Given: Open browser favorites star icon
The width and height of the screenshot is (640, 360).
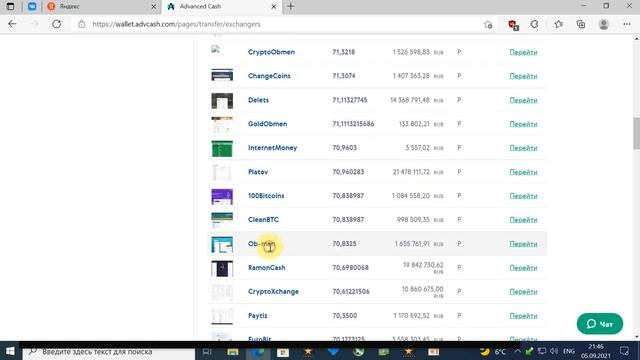Looking at the screenshot, I should tap(558, 24).
